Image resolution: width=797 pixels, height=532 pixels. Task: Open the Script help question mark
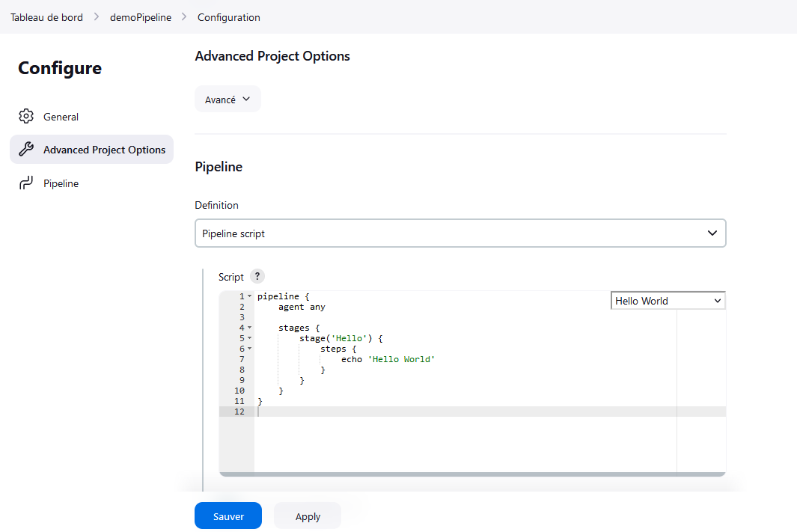click(257, 276)
